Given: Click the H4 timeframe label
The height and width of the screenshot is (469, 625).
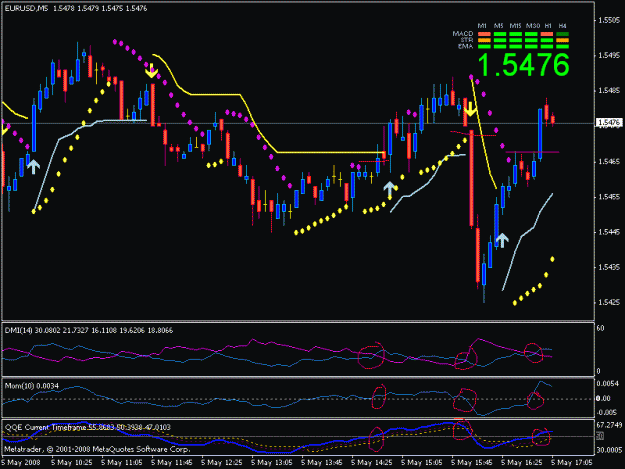Looking at the screenshot, I should tap(562, 26).
